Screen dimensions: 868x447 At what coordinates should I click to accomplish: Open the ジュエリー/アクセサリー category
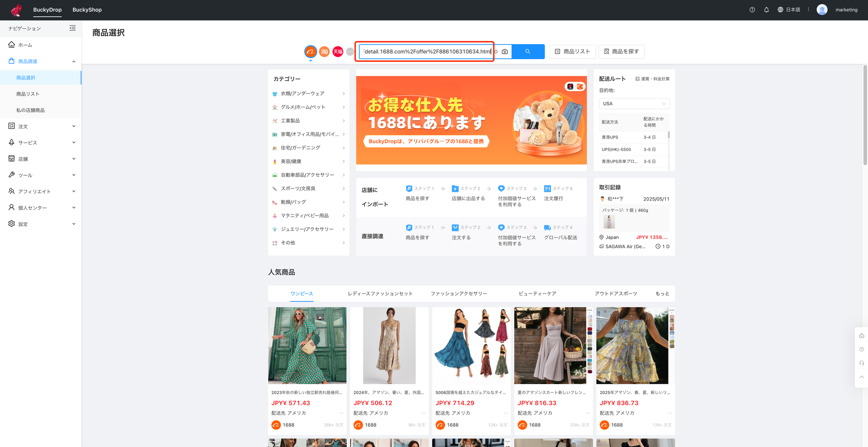click(x=309, y=229)
